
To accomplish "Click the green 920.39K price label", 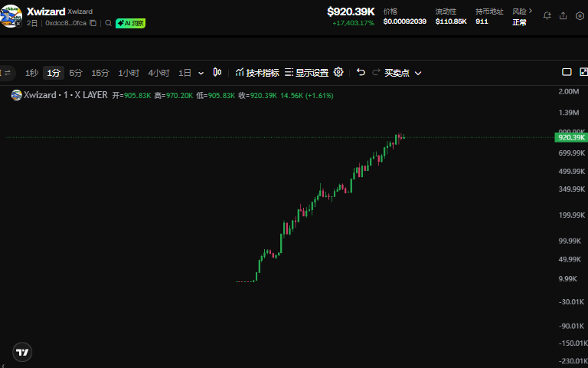I will [x=571, y=137].
